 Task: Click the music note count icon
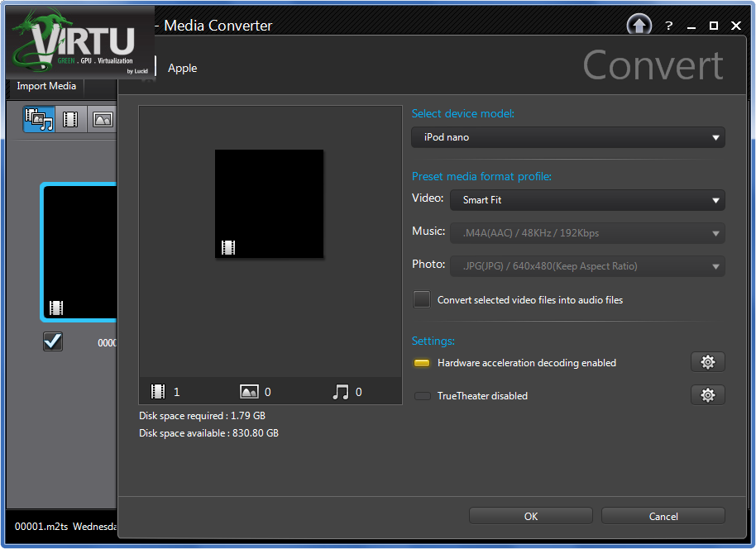(341, 391)
